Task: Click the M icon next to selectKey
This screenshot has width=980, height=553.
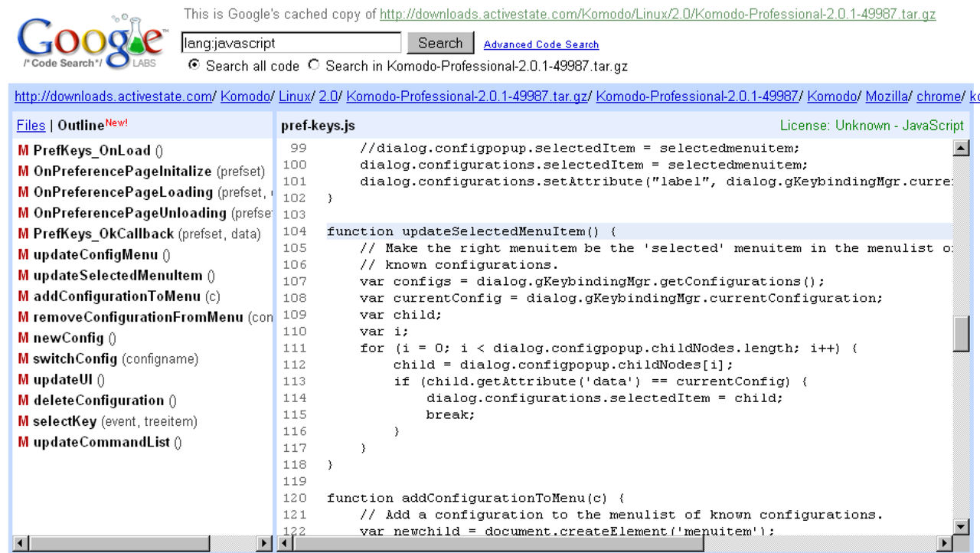Action: pos(23,420)
